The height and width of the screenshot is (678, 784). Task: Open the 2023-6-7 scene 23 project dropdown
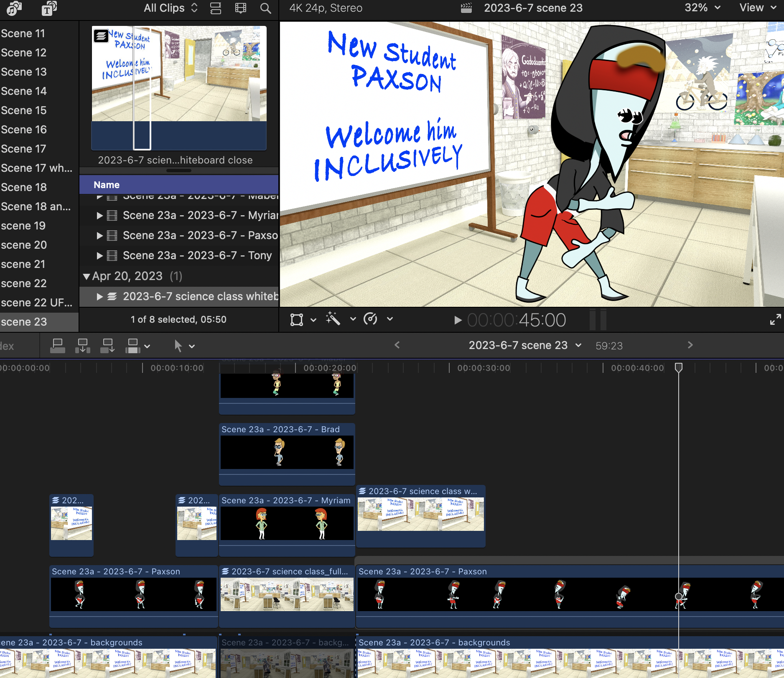tap(525, 345)
